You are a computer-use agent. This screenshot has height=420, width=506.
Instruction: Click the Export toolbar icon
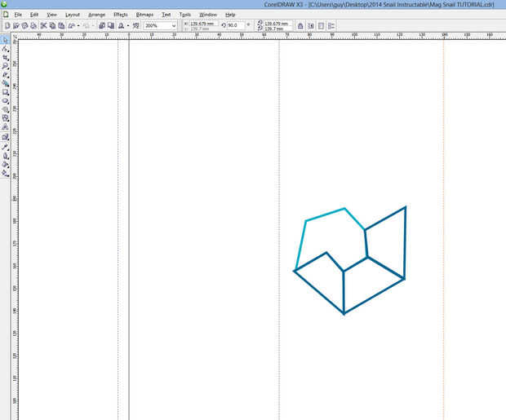tap(111, 25)
